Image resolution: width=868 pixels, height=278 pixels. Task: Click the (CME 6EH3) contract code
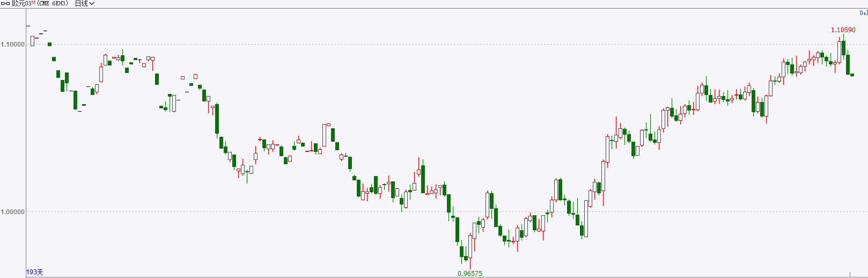point(53,4)
